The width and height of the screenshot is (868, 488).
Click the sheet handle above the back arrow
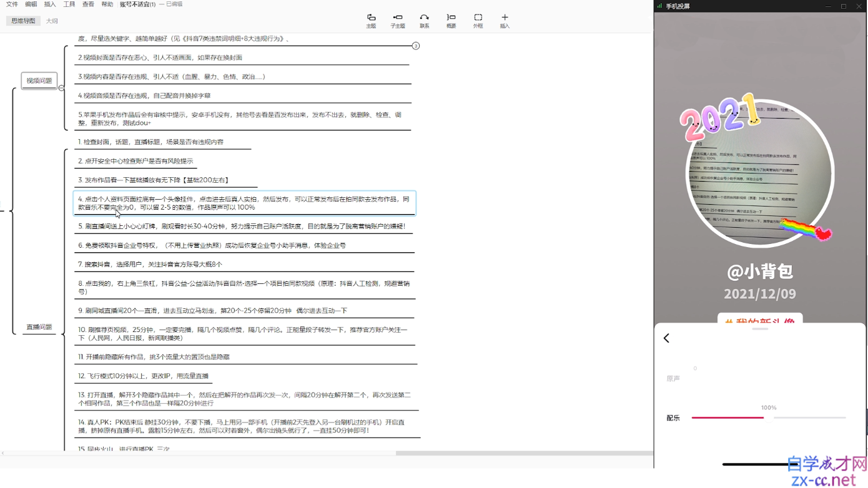pyautogui.click(x=760, y=328)
